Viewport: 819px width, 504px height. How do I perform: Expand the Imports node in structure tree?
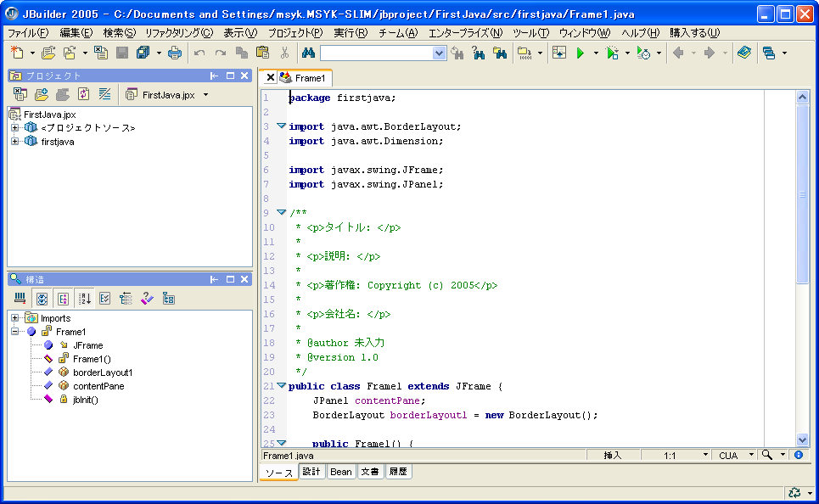(14, 318)
